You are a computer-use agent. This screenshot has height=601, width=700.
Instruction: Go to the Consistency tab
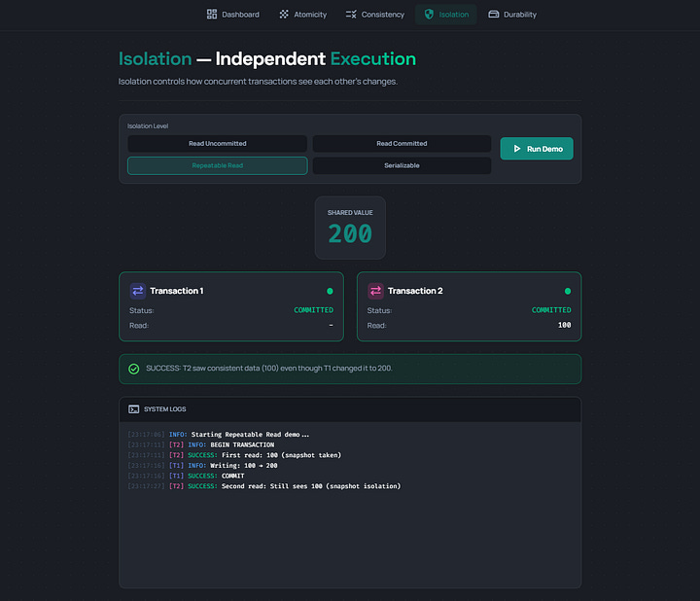374,15
